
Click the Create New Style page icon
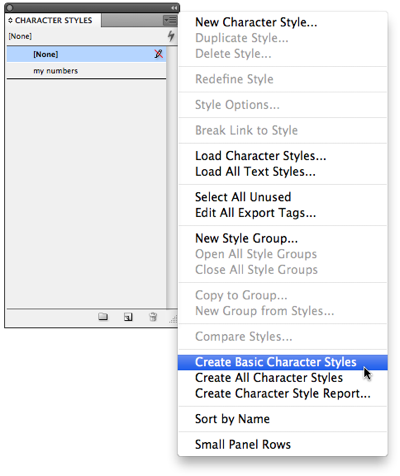tap(128, 317)
